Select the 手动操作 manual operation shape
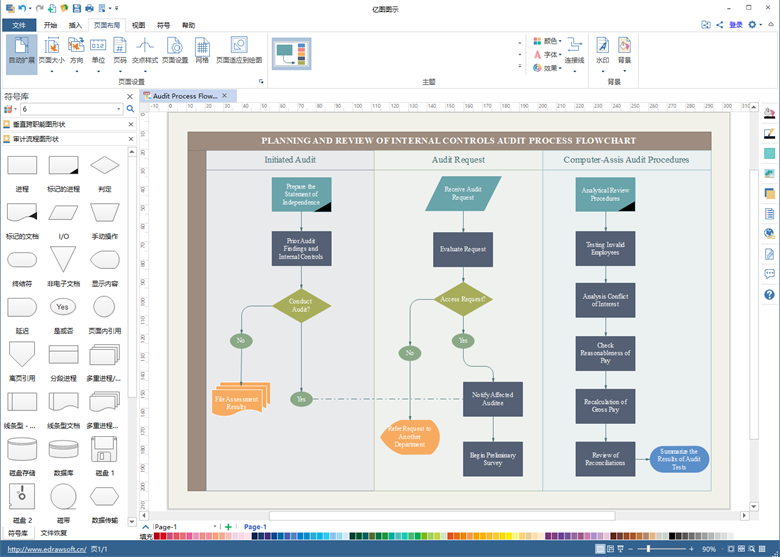This screenshot has height=557, width=780. [x=104, y=212]
